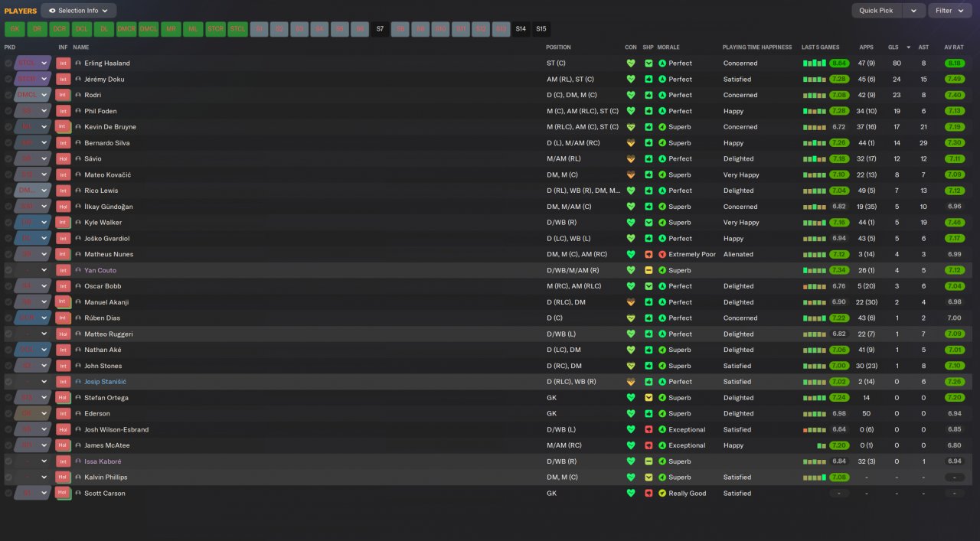Open position dropdown for Nathan Aké
This screenshot has height=541, width=980.
(x=44, y=350)
